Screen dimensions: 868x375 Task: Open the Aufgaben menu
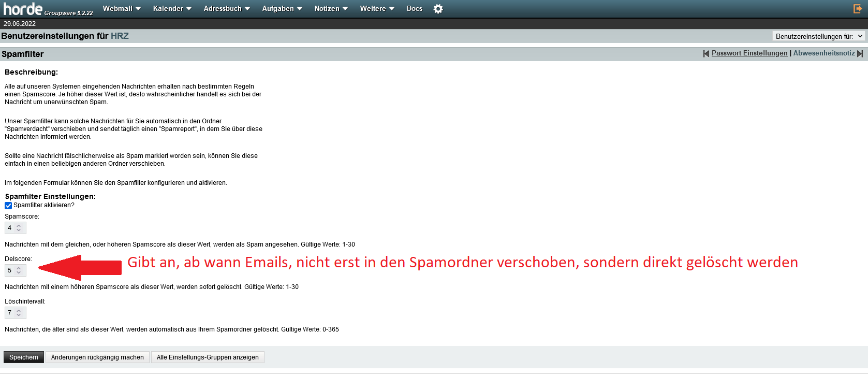tap(282, 9)
